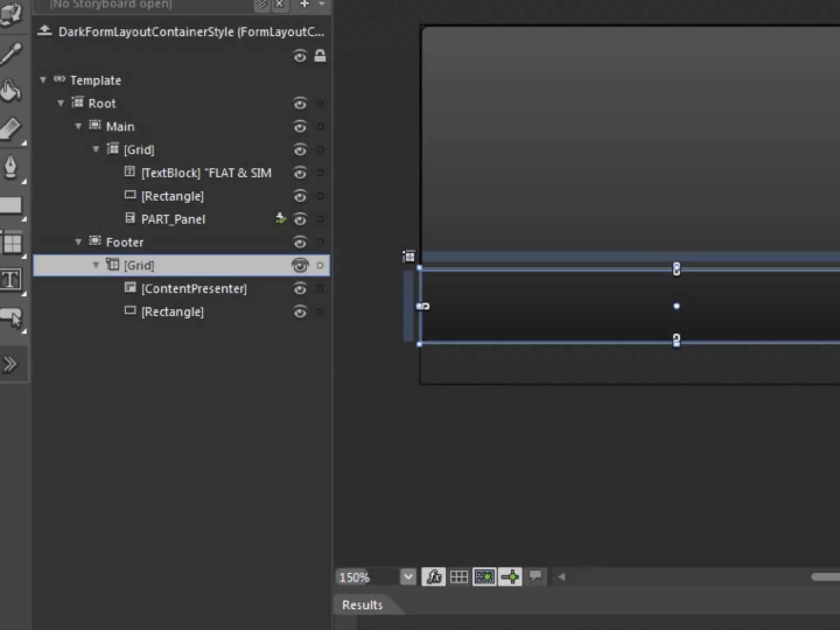Toggle snapping to gridlines
840x630 pixels.
click(484, 577)
